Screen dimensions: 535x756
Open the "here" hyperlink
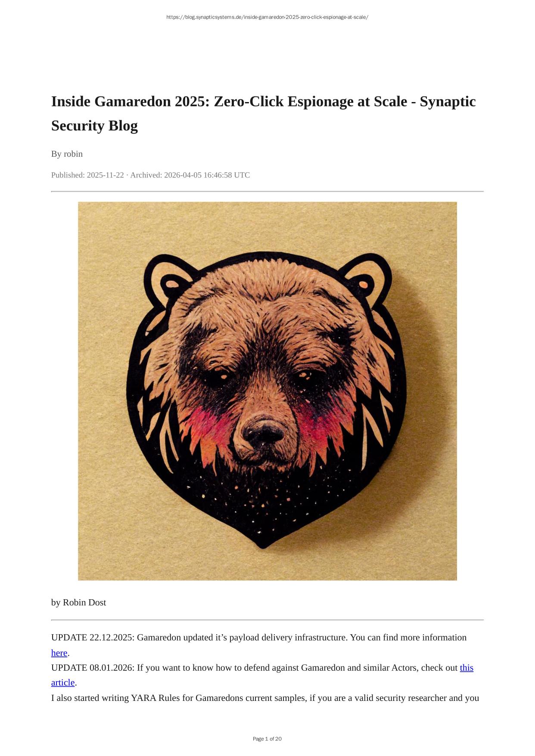pyautogui.click(x=59, y=653)
